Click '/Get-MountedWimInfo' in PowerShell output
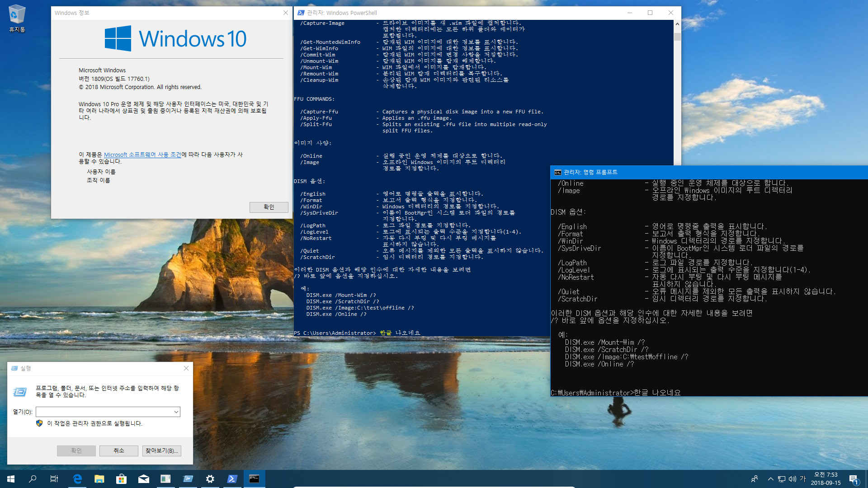The height and width of the screenshot is (488, 868). [330, 42]
